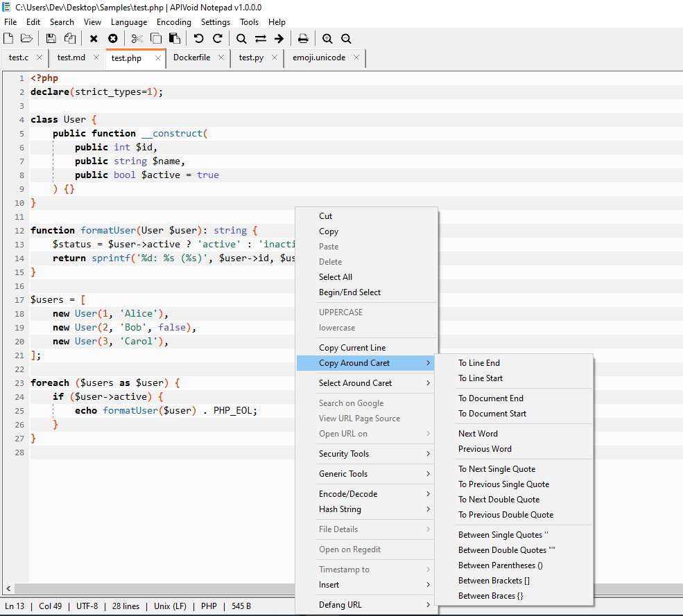
Task: Redo the edit via toolbar icon
Action: pyautogui.click(x=217, y=38)
